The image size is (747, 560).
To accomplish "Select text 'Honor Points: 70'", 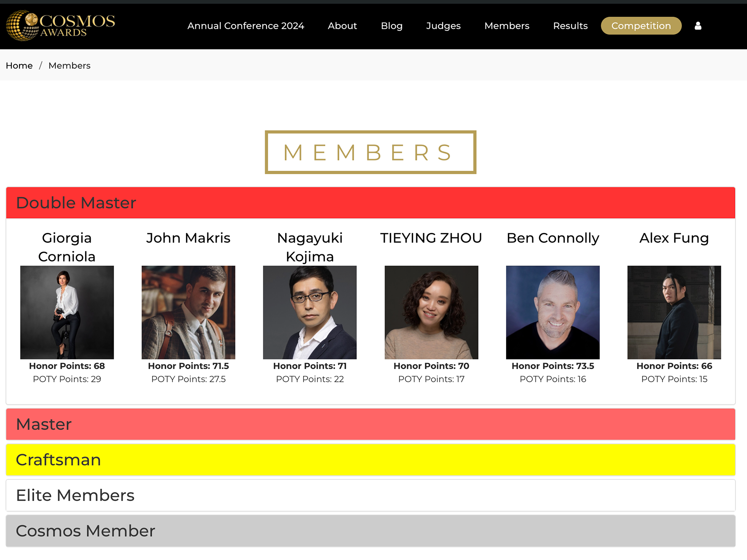I will pos(431,366).
